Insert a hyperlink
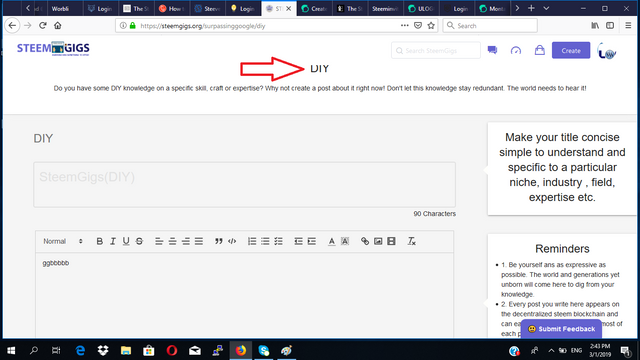This screenshot has height=360, width=640. pos(365,241)
